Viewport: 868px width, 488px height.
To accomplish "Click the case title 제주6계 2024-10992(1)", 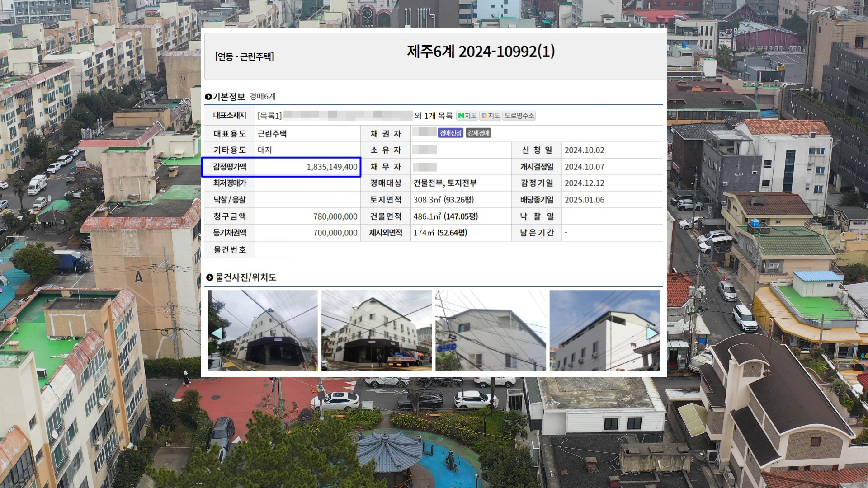I will click(481, 52).
